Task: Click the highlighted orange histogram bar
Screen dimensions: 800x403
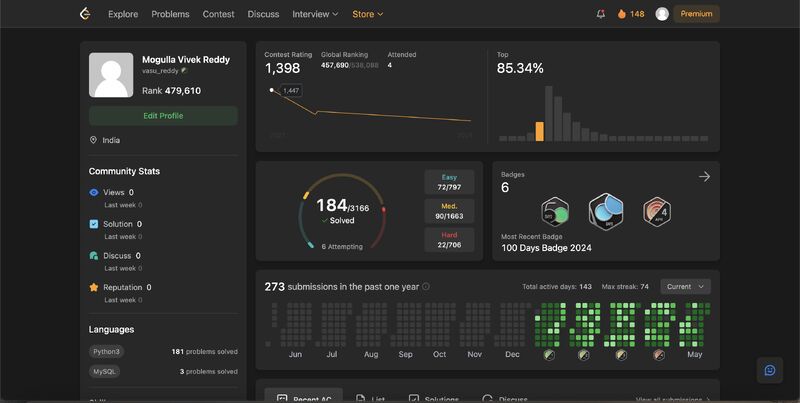Action: [x=539, y=131]
